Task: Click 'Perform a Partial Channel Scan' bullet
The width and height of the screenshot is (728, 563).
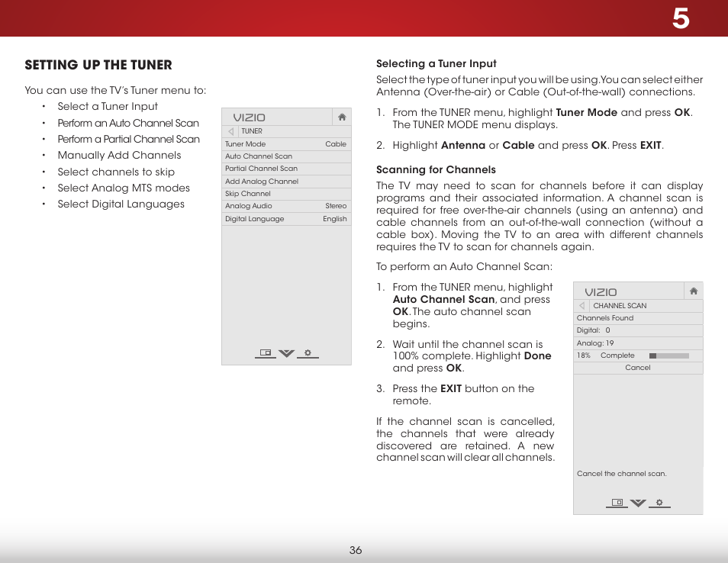Action: [129, 140]
